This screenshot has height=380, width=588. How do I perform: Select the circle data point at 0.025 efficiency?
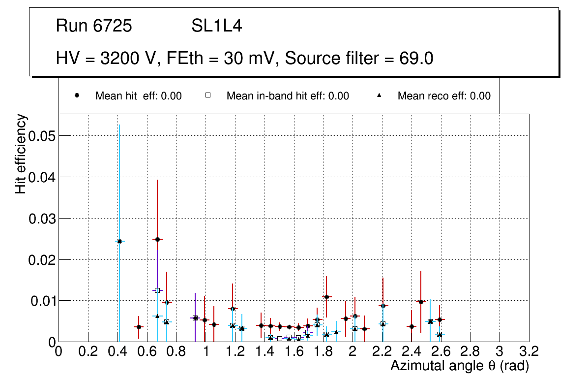pos(157,239)
